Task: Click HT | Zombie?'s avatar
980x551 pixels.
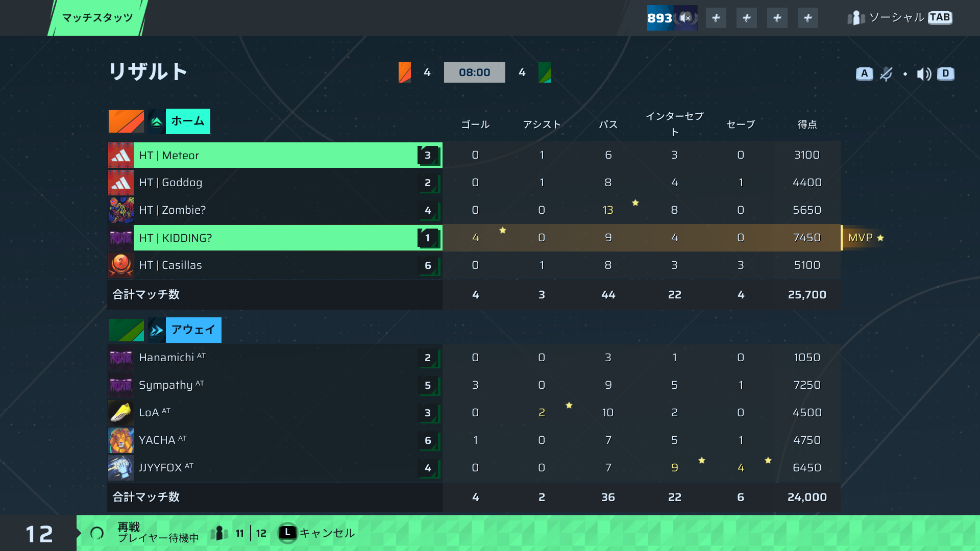Action: (121, 210)
